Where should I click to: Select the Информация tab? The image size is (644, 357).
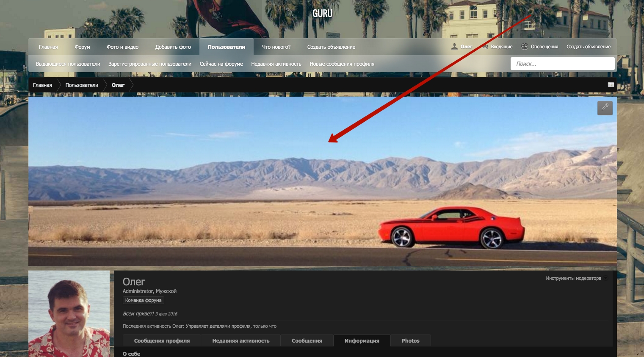(362, 341)
